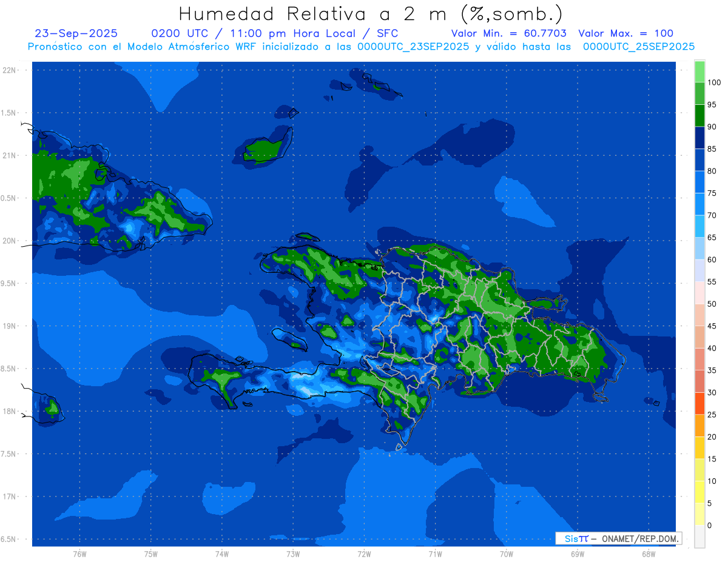Click the longitude axis label '73W'

click(293, 554)
